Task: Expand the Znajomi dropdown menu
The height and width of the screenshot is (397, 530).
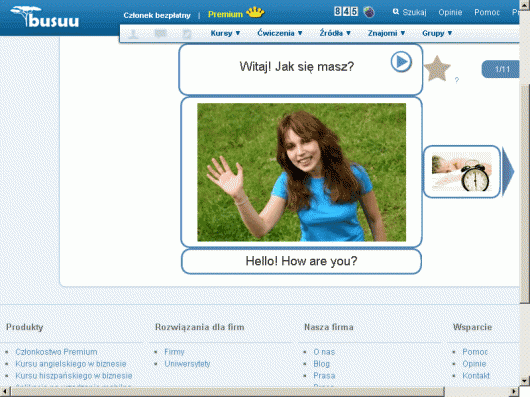Action: (386, 33)
